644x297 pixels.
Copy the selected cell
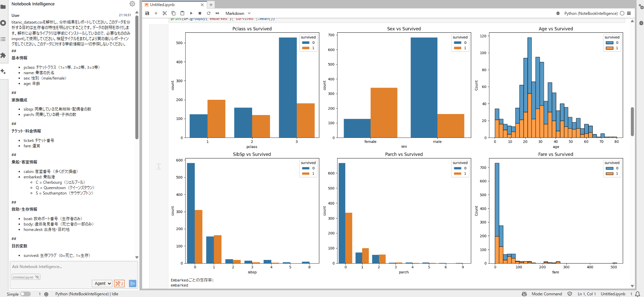(173, 13)
